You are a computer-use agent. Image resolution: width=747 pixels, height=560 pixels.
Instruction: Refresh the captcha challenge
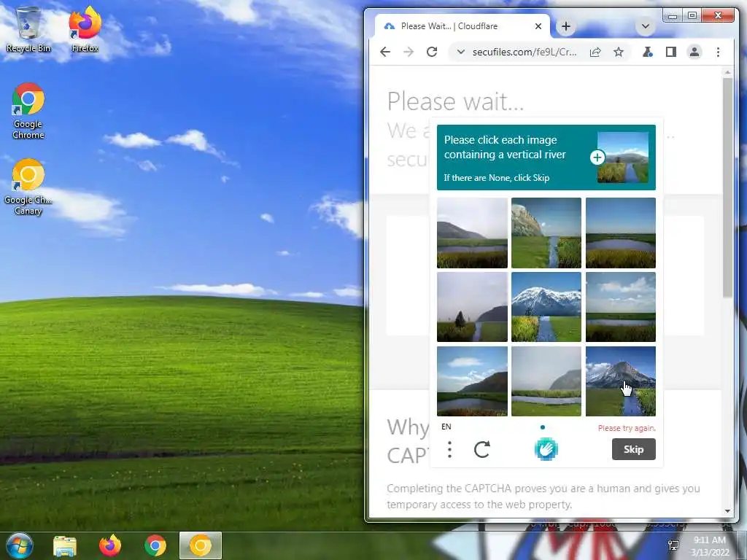pos(481,449)
